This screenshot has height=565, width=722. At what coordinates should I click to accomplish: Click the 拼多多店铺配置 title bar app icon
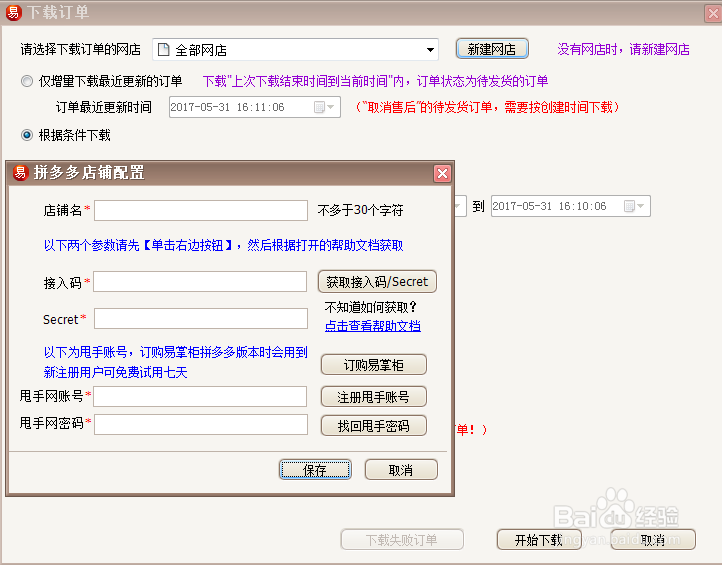[x=21, y=173]
